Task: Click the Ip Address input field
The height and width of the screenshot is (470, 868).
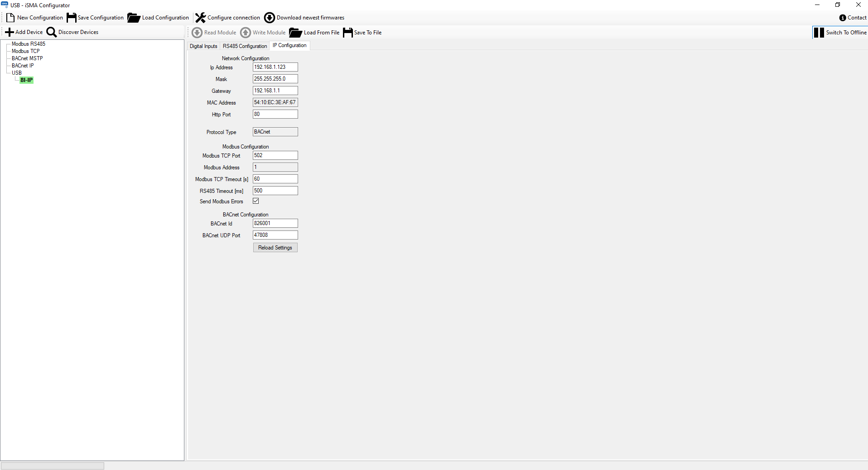Action: coord(275,67)
